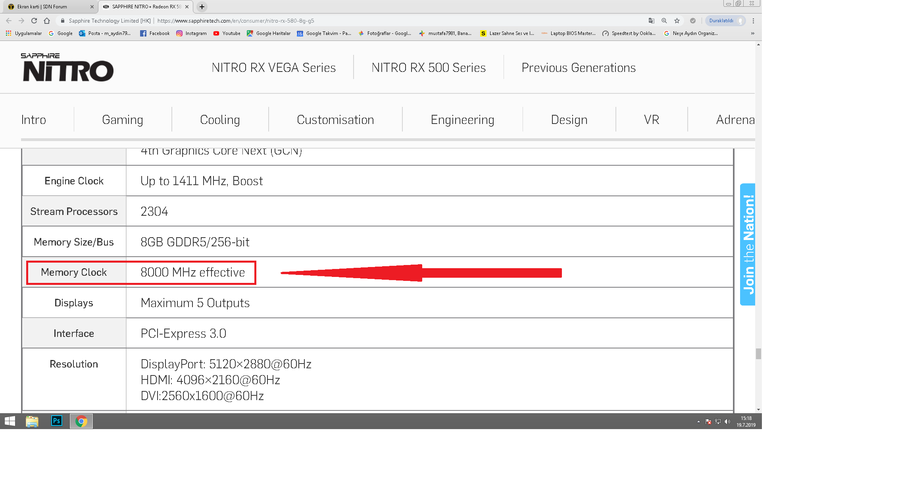Click the translate page icon in address bar
Screen dimensions: 900x503
pos(651,21)
